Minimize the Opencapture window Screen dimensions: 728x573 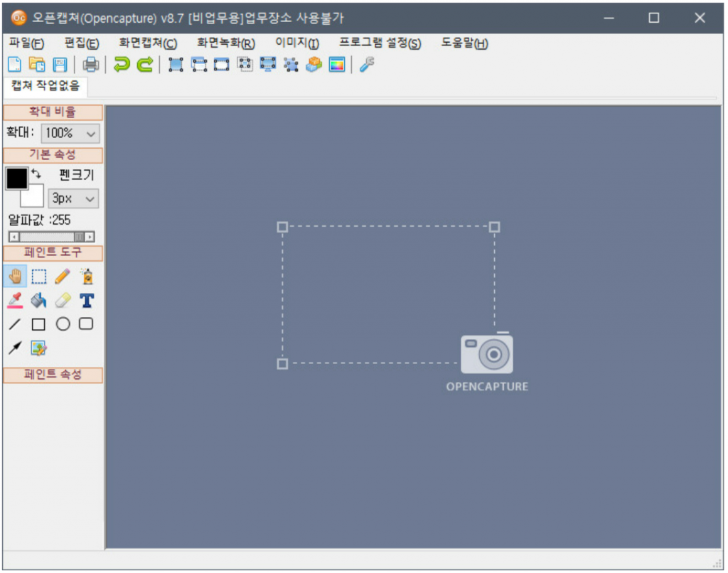tap(609, 18)
